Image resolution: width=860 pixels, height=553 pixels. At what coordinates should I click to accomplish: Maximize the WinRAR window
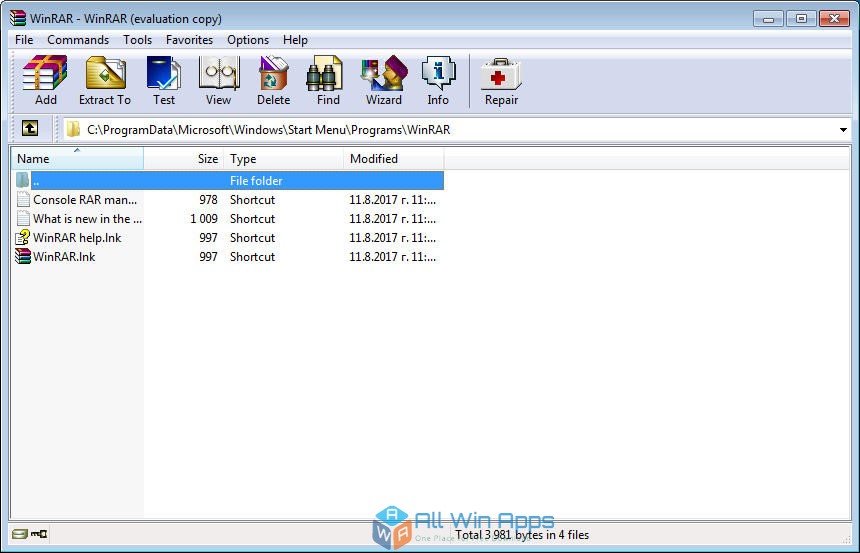pos(801,19)
